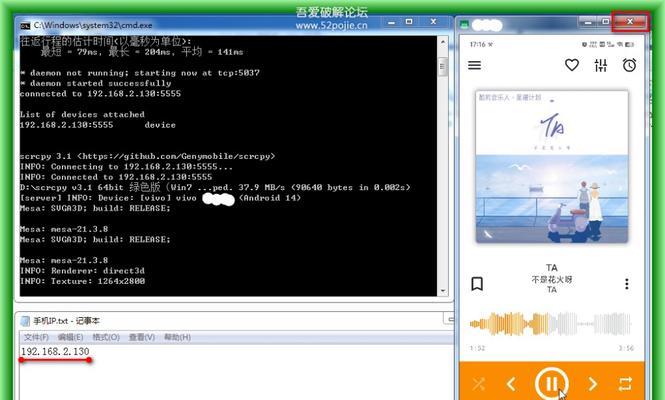The width and height of the screenshot is (665, 400).
Task: Skip to the next track
Action: click(x=592, y=384)
